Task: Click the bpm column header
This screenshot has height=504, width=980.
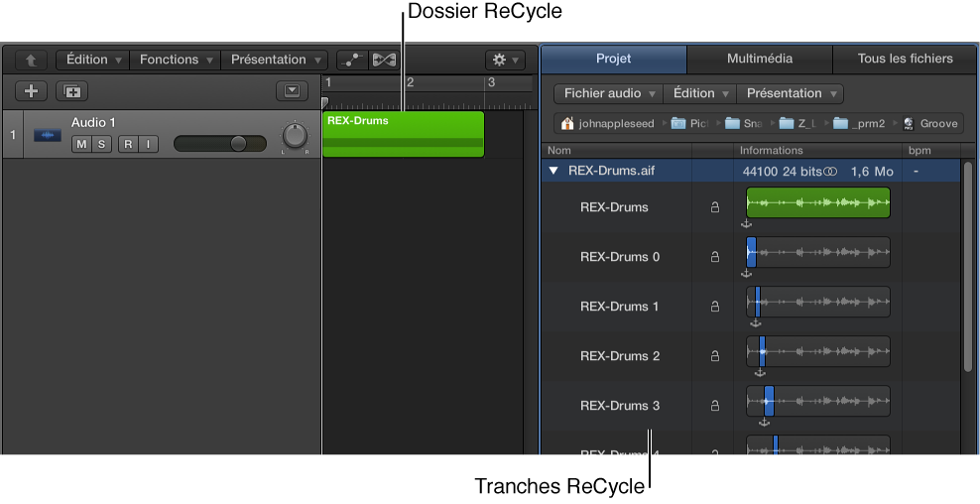Action: pyautogui.click(x=920, y=151)
